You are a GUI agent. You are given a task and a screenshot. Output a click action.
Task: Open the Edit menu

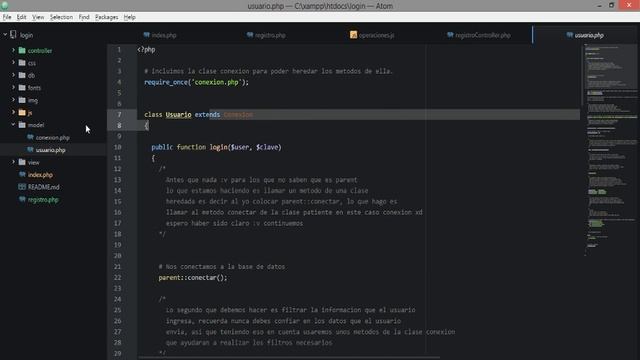[x=21, y=17]
